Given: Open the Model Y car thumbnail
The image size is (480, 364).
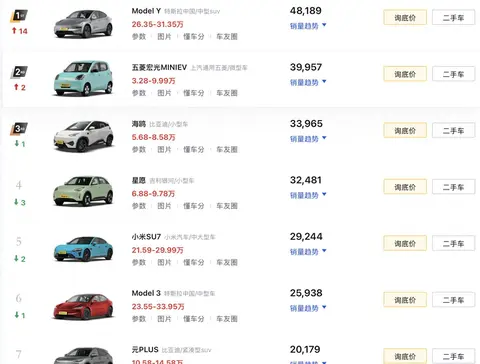Looking at the screenshot, I should [x=83, y=24].
